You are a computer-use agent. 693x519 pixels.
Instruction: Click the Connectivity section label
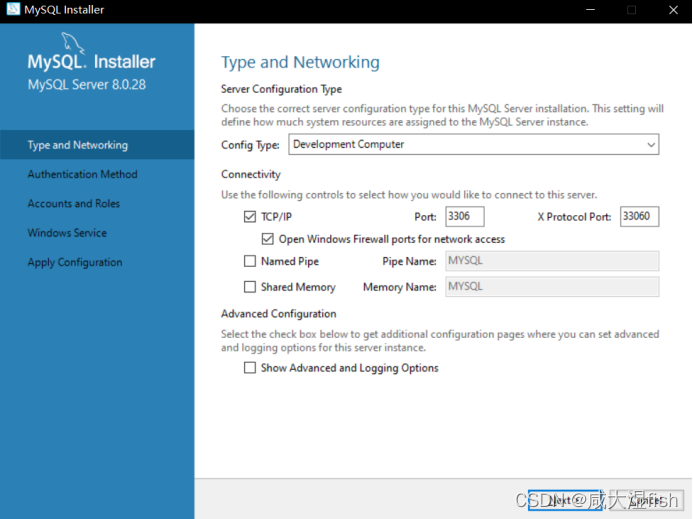pos(251,175)
